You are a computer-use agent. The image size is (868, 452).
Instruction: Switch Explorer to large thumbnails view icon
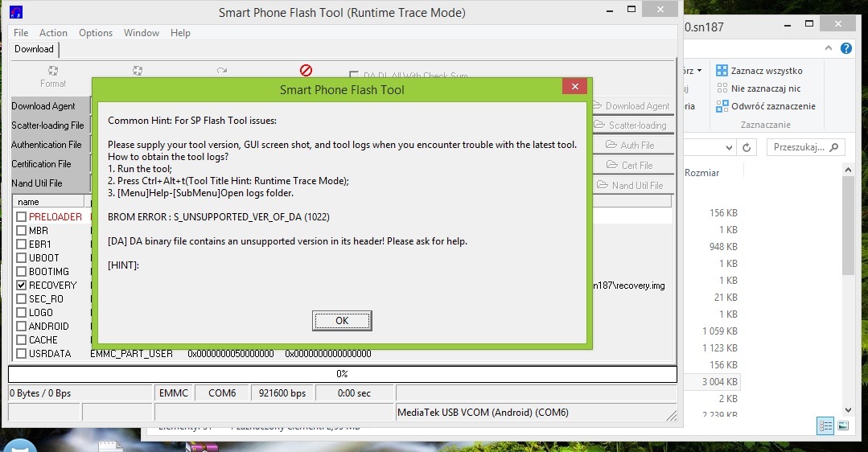point(843,426)
